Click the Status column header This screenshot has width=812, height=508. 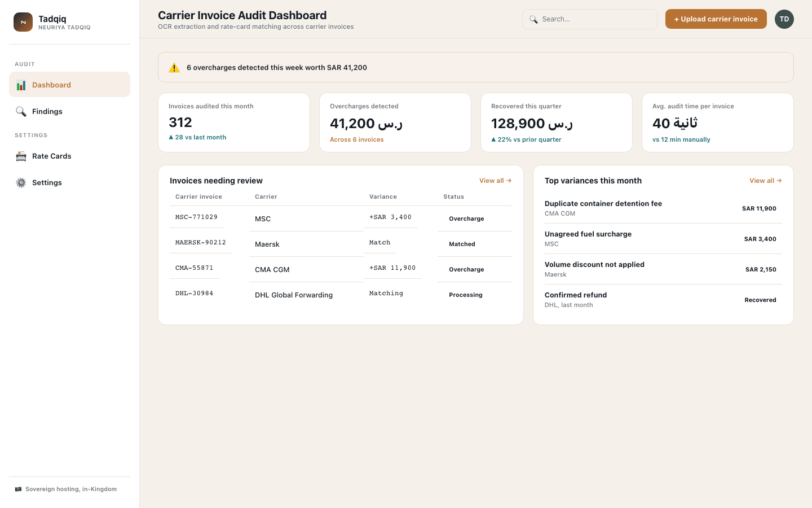pyautogui.click(x=453, y=196)
